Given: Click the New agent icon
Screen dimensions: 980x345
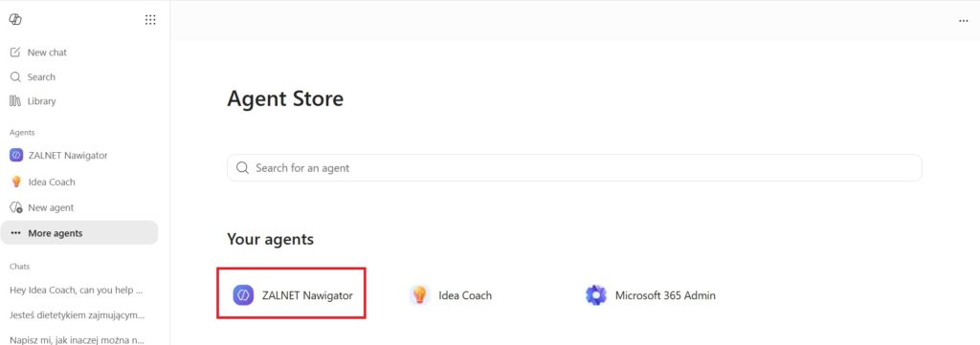Looking at the screenshot, I should pos(16,207).
